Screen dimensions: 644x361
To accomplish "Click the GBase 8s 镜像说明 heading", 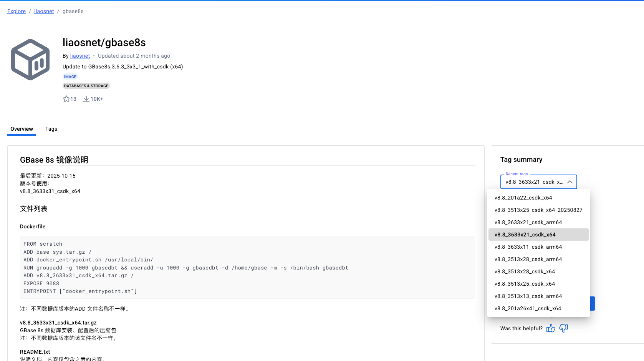I will (x=54, y=160).
